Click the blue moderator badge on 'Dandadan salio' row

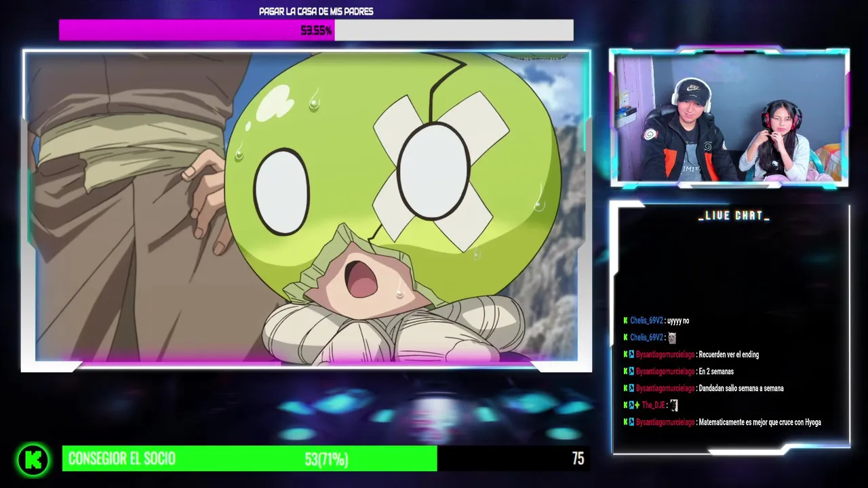[631, 388]
